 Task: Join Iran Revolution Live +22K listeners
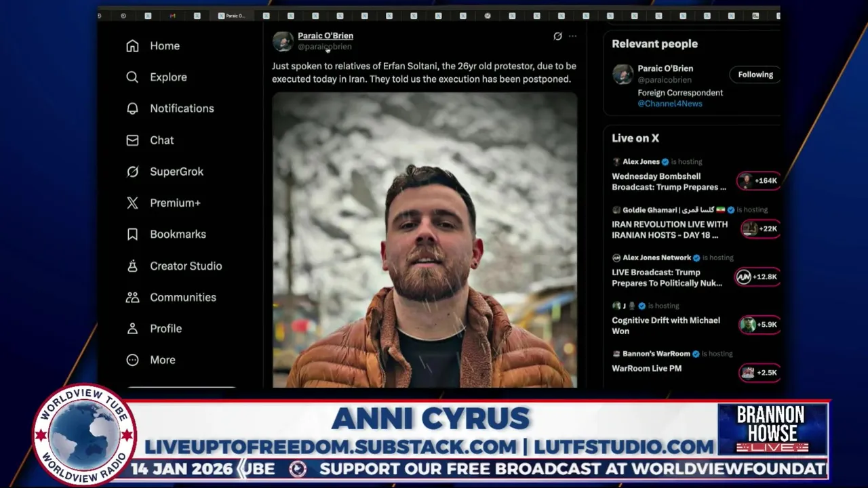[x=760, y=229]
